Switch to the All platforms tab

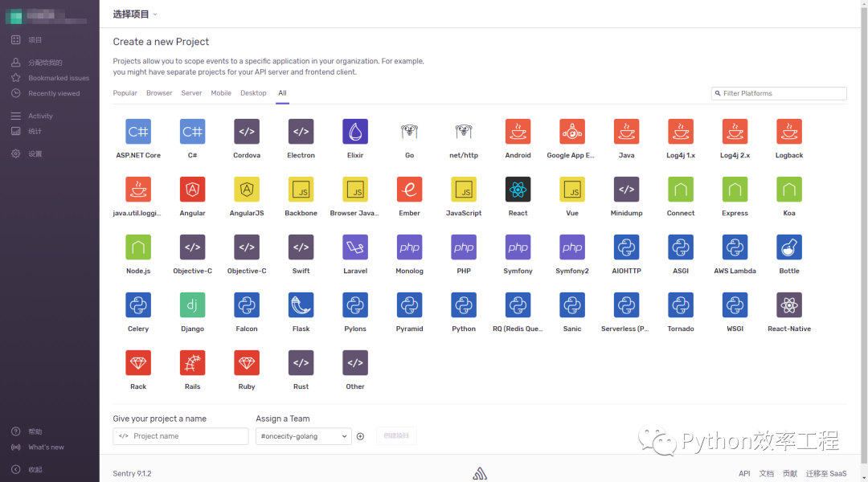282,93
